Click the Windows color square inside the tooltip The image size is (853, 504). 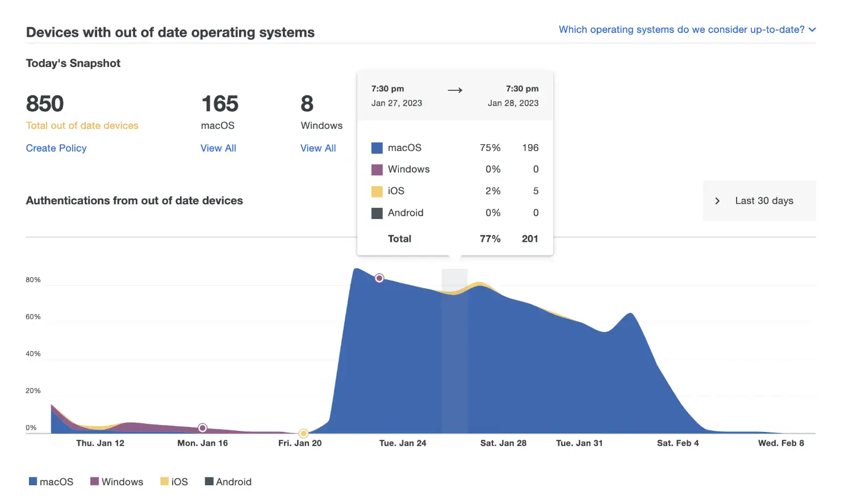pyautogui.click(x=377, y=169)
